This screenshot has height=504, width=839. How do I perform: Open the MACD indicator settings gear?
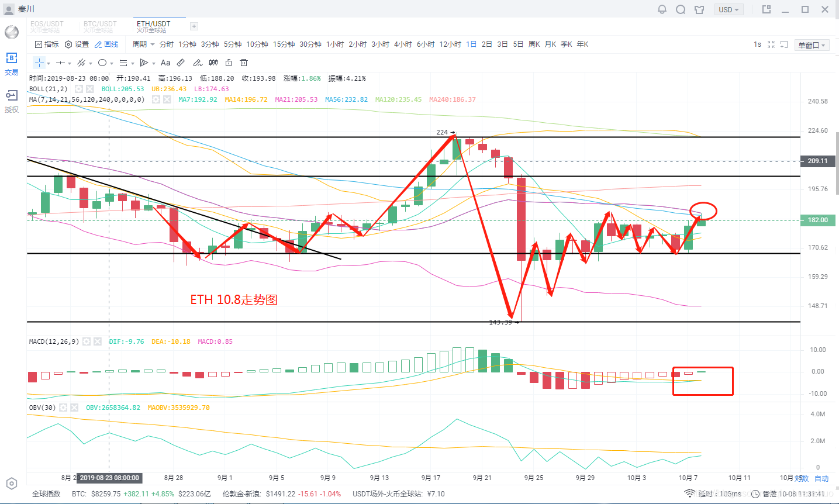87,341
